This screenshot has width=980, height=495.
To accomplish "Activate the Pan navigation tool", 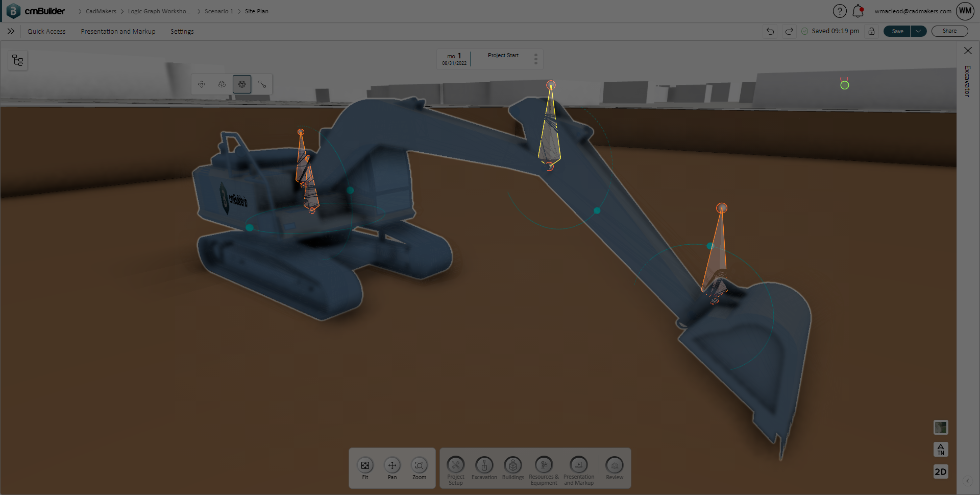I will click(x=392, y=468).
